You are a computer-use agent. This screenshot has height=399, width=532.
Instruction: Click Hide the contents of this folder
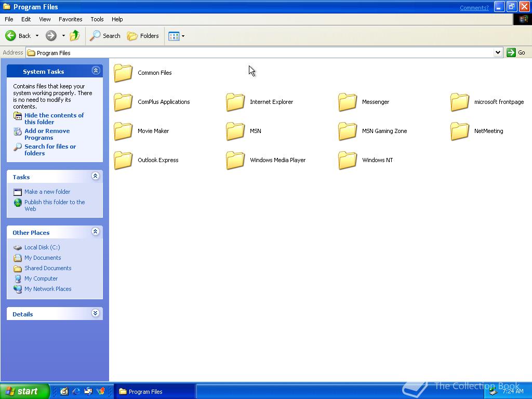[x=54, y=119]
